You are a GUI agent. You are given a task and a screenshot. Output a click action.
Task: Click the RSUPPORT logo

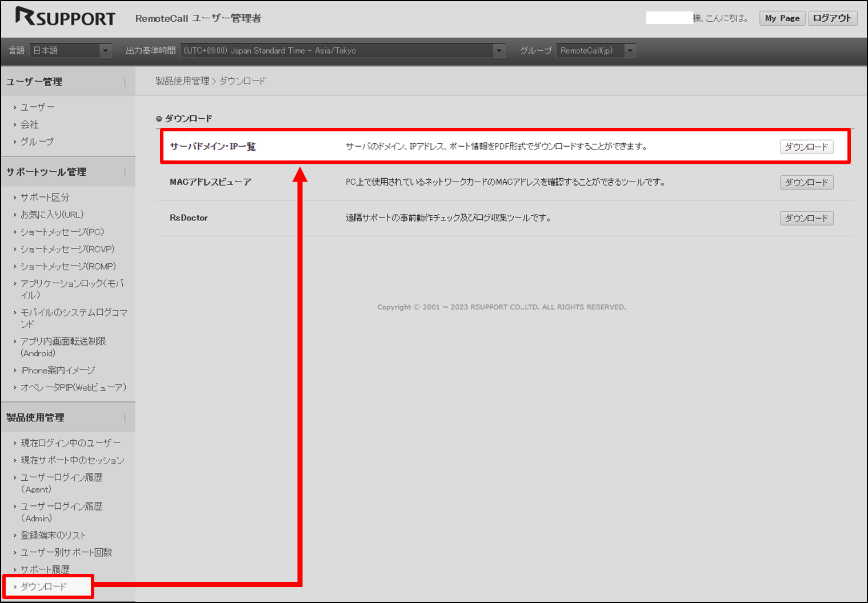[x=65, y=17]
